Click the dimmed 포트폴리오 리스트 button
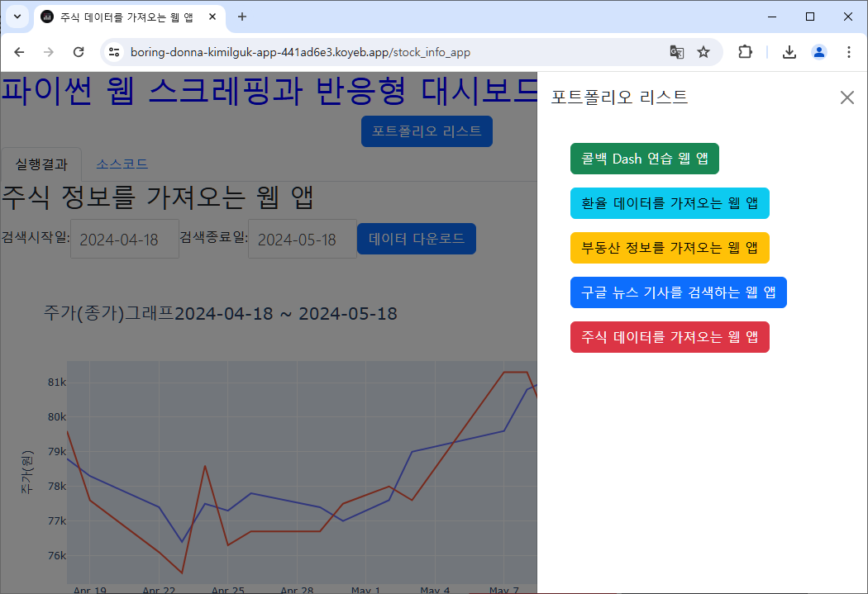Image resolution: width=868 pixels, height=594 pixels. pos(427,131)
